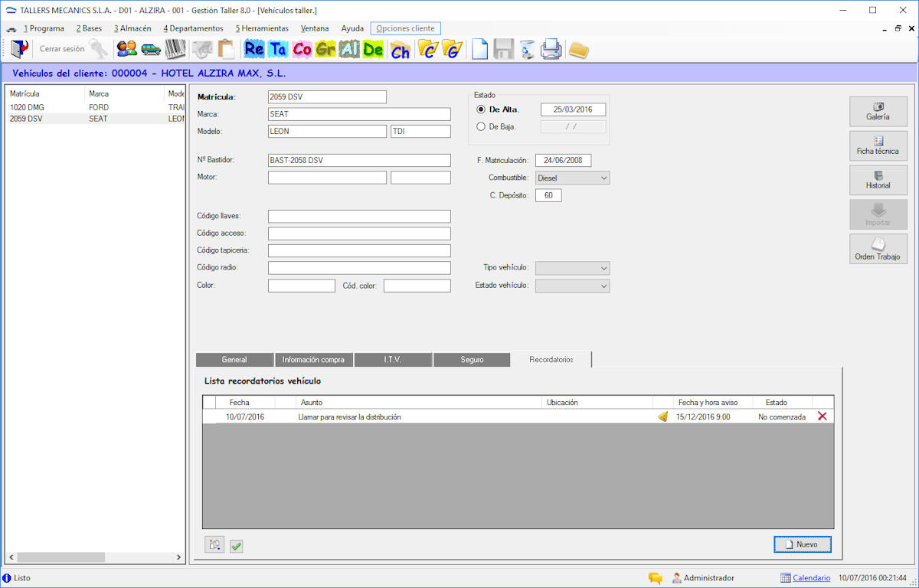Screen dimensions: 919x588
Task: Select the 1020 DMG vehicle row
Action: coord(96,108)
